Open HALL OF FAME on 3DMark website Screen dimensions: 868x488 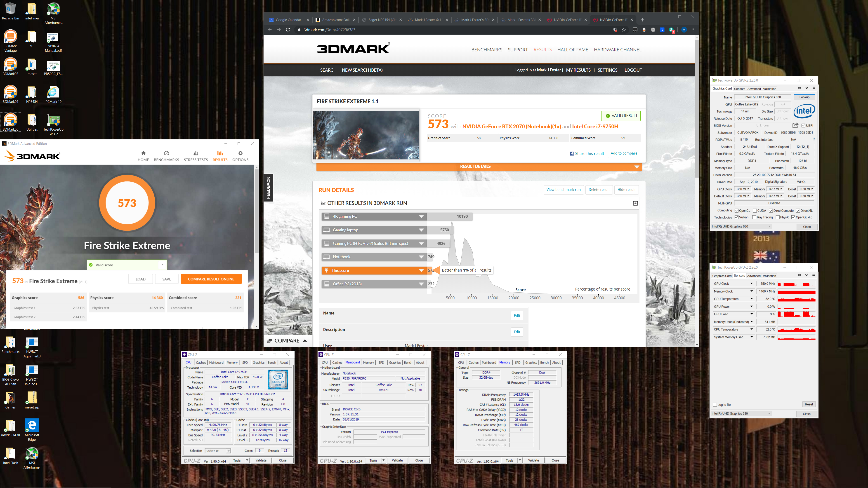573,49
